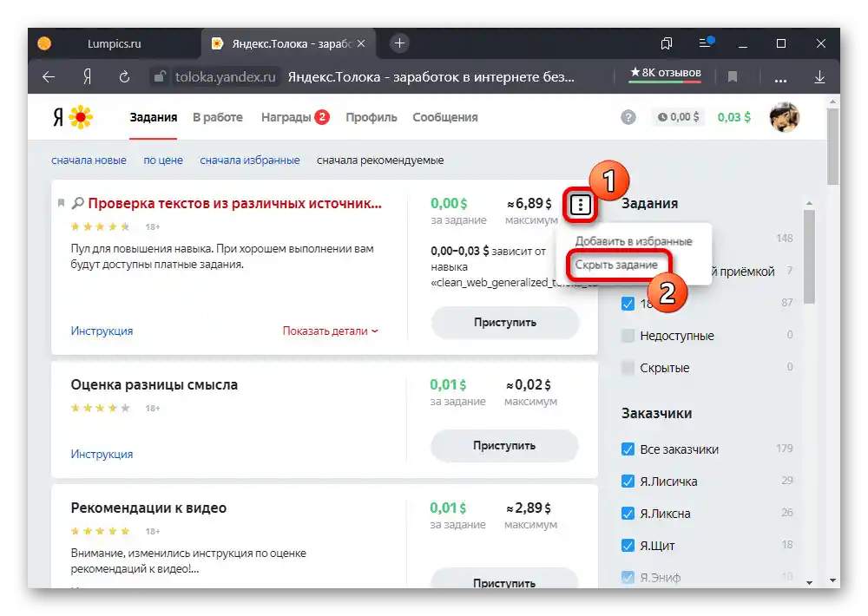Open the browser three-dots menu

point(780,79)
